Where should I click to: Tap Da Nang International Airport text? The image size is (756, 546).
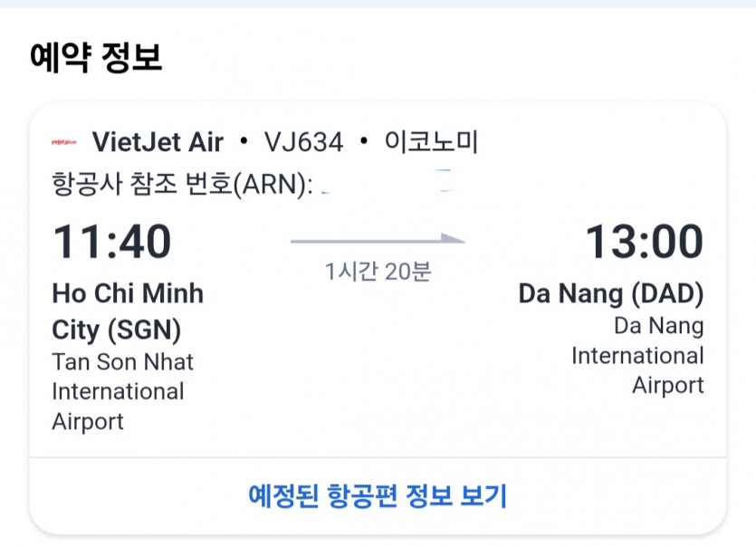click(x=637, y=355)
